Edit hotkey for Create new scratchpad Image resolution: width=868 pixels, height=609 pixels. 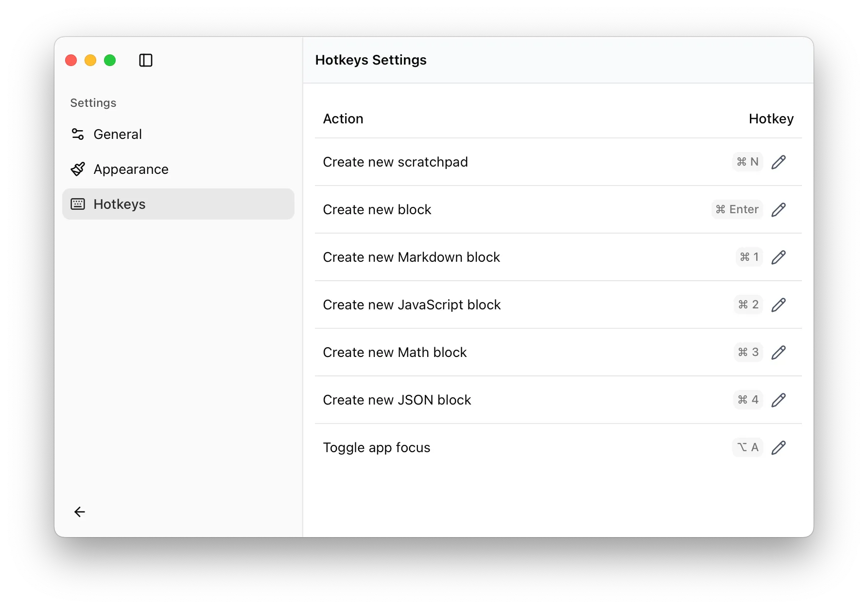778,162
